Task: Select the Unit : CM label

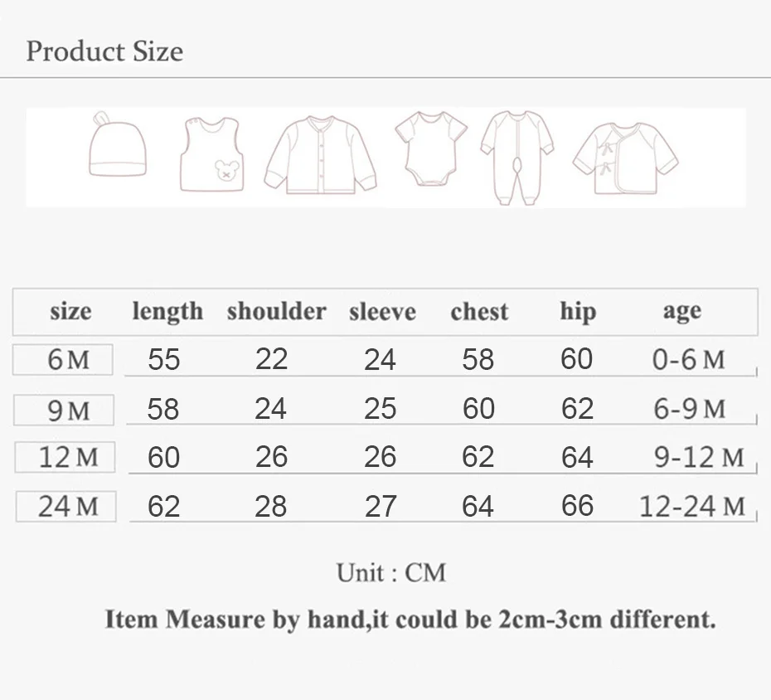Action: point(391,572)
